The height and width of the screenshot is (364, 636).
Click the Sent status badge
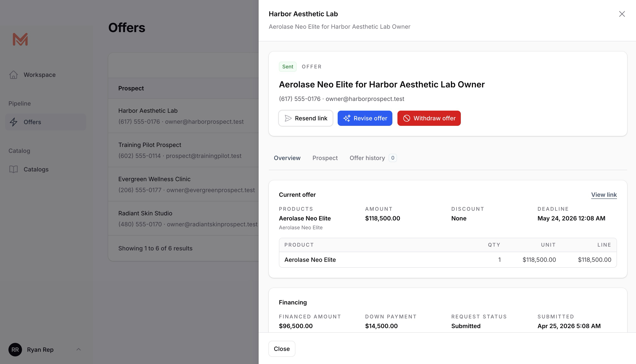[x=288, y=67]
